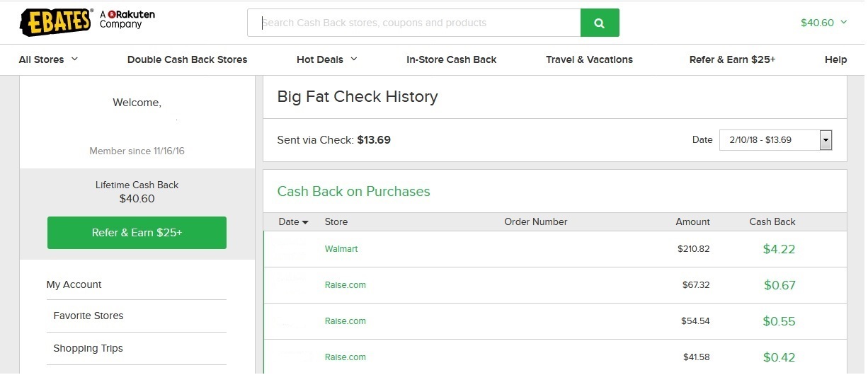Click the Sent via Check $13.69 text

click(334, 140)
